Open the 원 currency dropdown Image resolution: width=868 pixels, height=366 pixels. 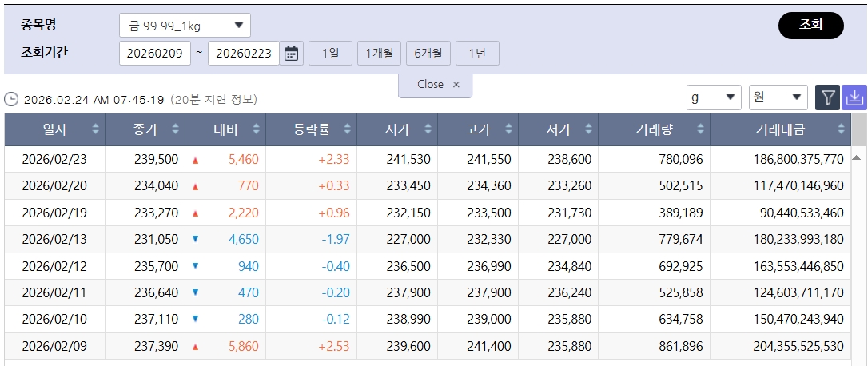(778, 97)
